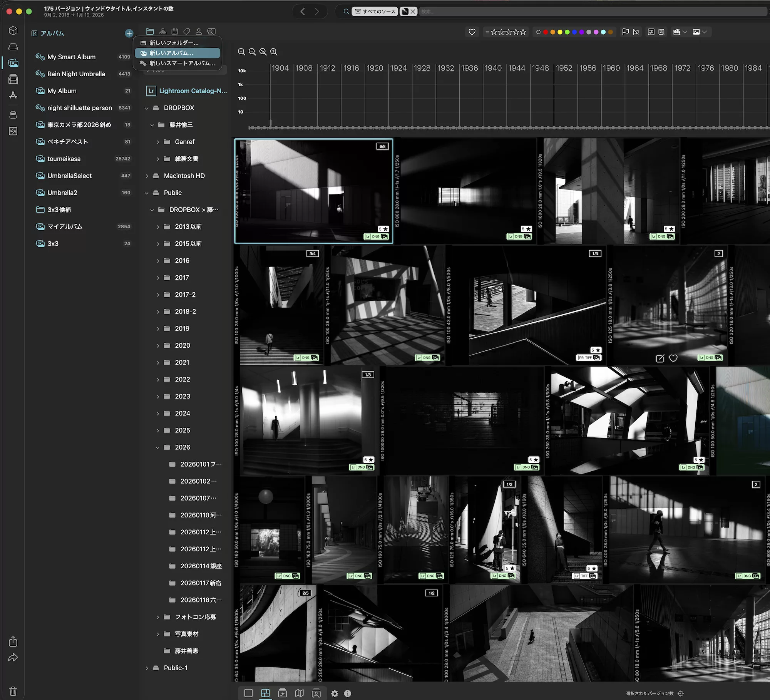Open the Lightroom Catalog link
The height and width of the screenshot is (700, 770).
click(x=192, y=91)
